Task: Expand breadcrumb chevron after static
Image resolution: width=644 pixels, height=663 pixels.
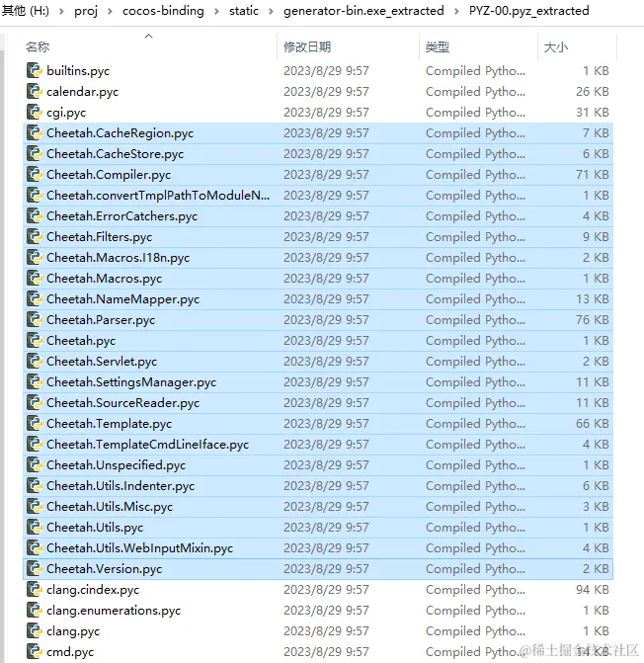Action: 271,11
